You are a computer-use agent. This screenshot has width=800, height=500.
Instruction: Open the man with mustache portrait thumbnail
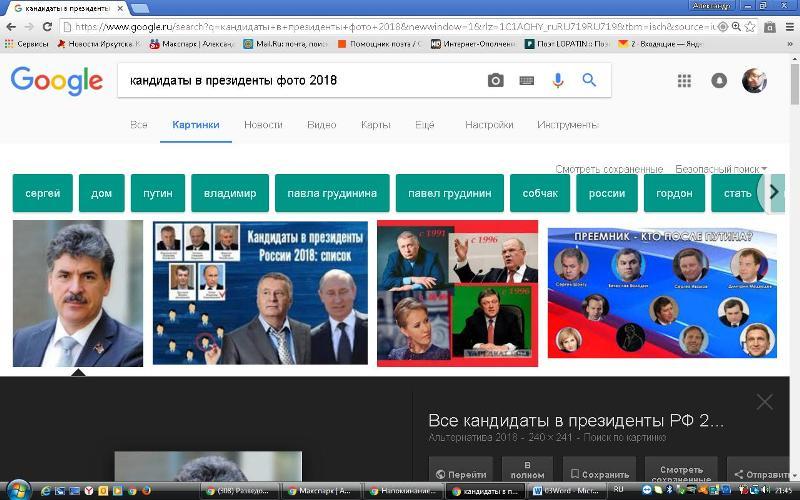(78, 293)
